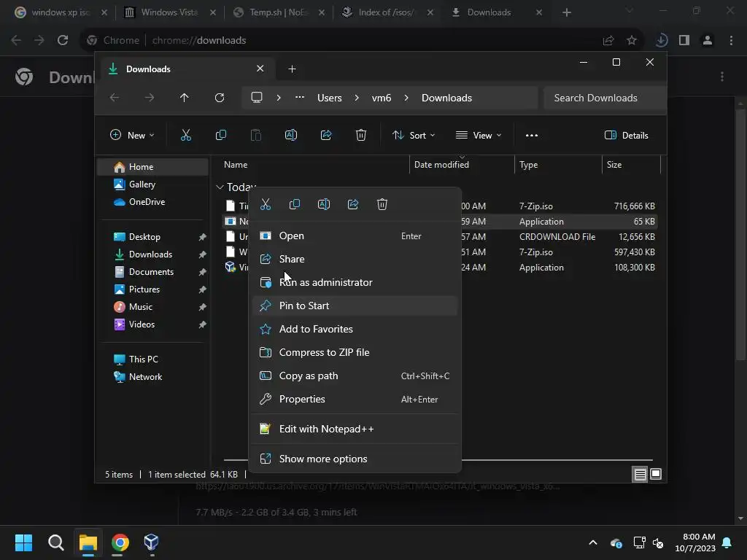Open the Sort dropdown

point(414,135)
